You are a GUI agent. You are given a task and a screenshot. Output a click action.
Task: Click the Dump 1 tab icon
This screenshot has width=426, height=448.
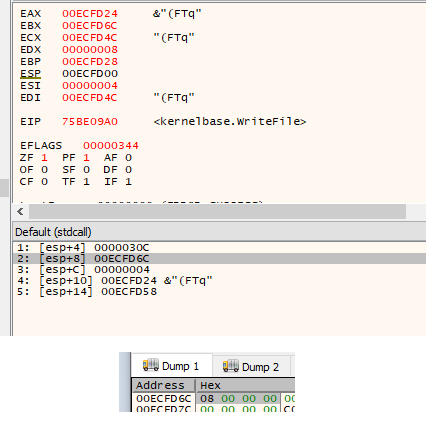point(151,365)
